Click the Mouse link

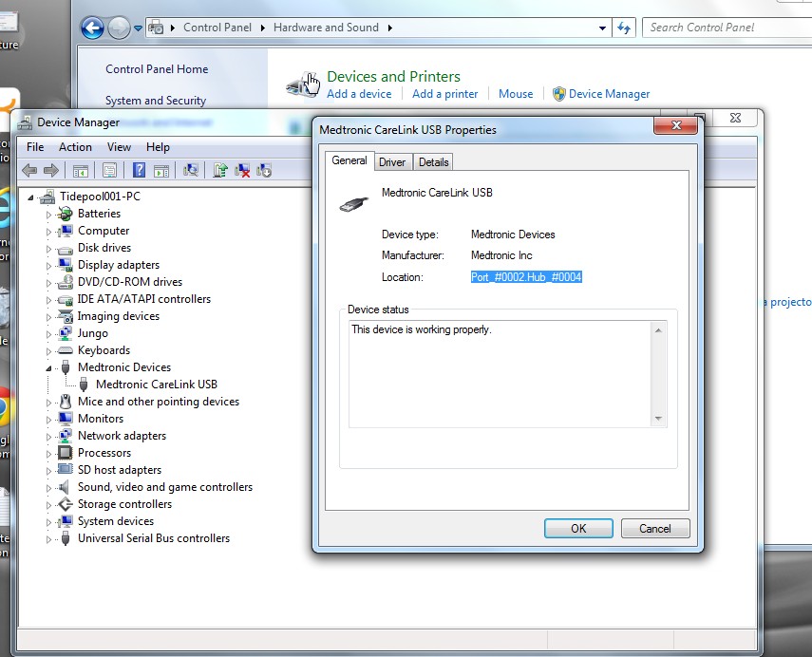tap(516, 94)
